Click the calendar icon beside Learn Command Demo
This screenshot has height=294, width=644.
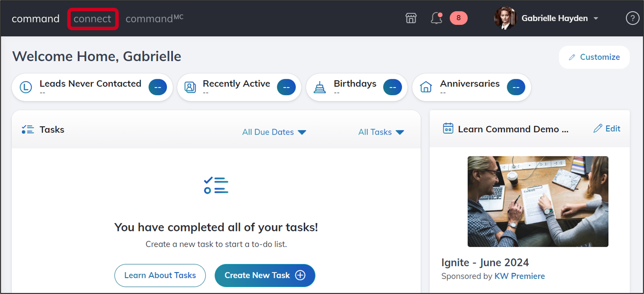tap(448, 128)
